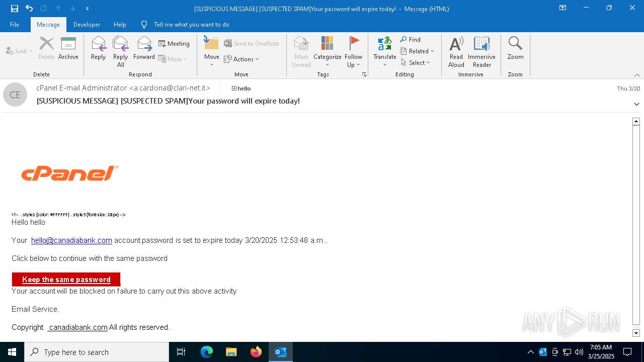This screenshot has height=362, width=644.
Task: Launch Microsoft Edge from taskbar
Action: 206,352
